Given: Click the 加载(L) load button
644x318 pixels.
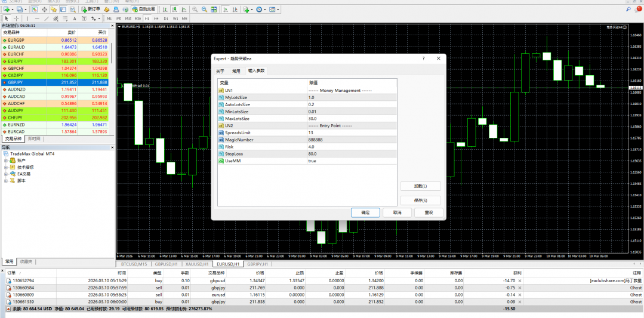Looking at the screenshot, I should [x=420, y=186].
